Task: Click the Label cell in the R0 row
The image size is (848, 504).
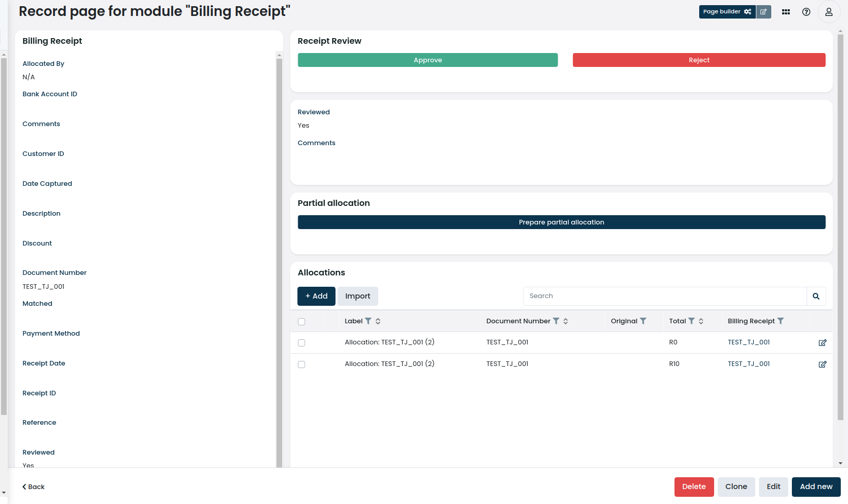Action: point(390,342)
